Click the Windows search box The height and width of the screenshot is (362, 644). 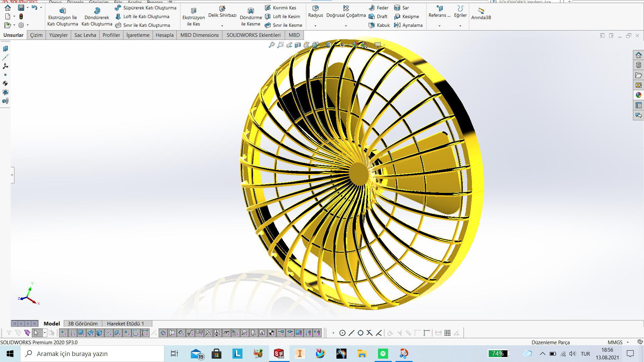tap(92, 354)
